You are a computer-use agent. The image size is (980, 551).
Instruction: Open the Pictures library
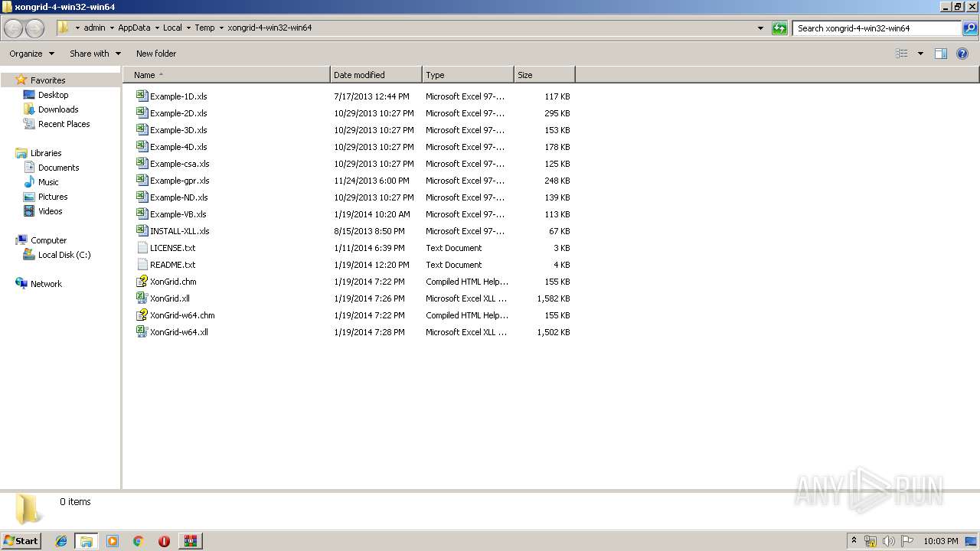[53, 197]
